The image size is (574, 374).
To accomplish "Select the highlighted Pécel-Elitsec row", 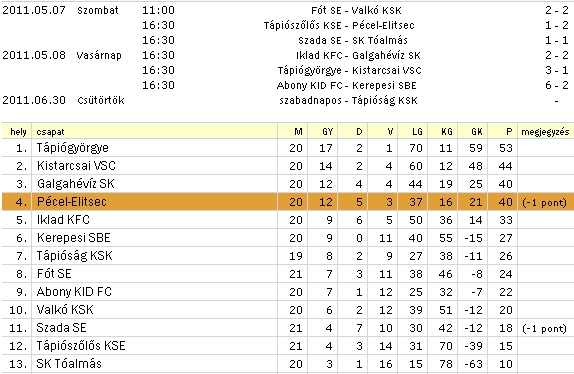I will tap(287, 202).
